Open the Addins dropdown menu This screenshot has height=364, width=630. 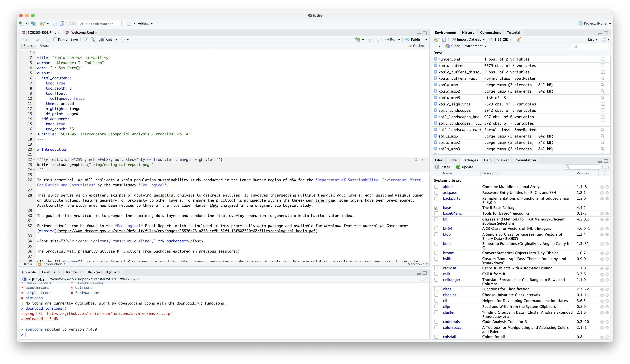145,24
